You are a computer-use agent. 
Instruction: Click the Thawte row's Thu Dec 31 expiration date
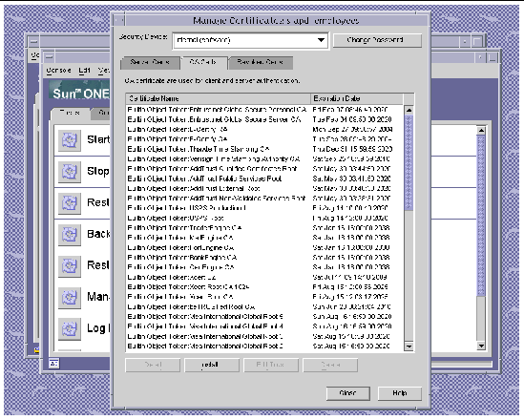click(352, 149)
